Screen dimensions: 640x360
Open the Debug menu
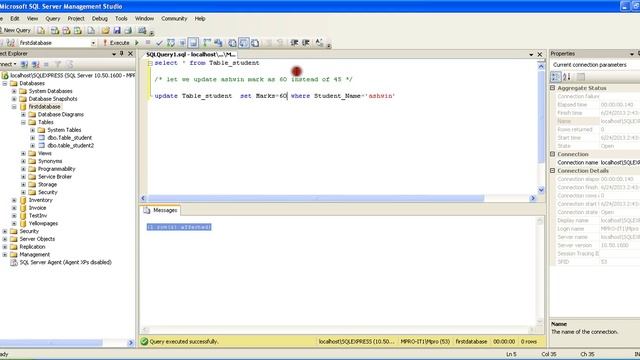tap(100, 19)
